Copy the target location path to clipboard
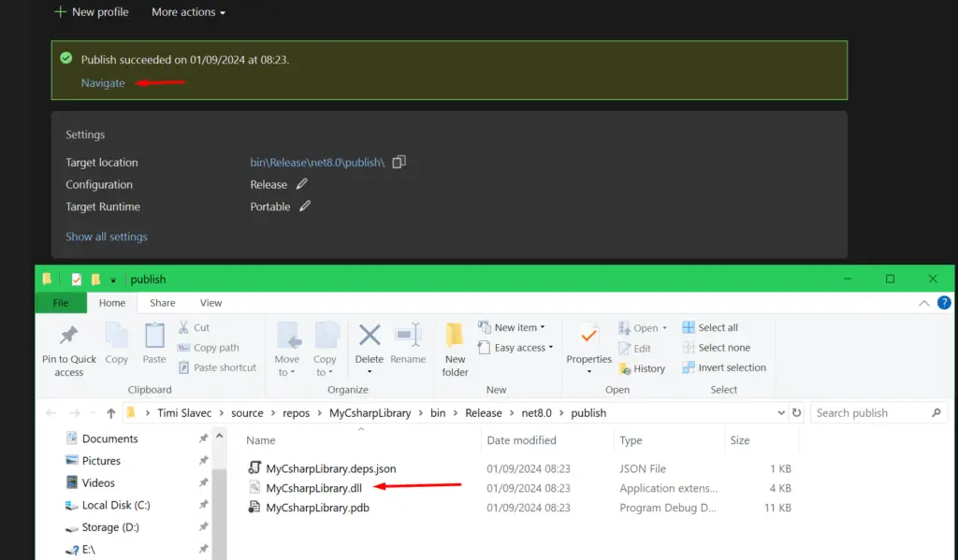Image resolution: width=958 pixels, height=560 pixels. click(399, 161)
